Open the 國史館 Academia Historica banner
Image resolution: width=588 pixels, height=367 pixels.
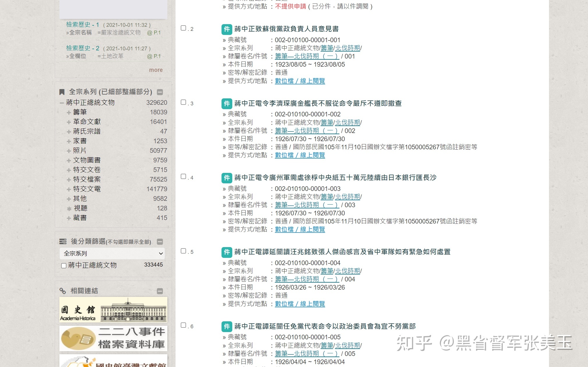click(113, 310)
